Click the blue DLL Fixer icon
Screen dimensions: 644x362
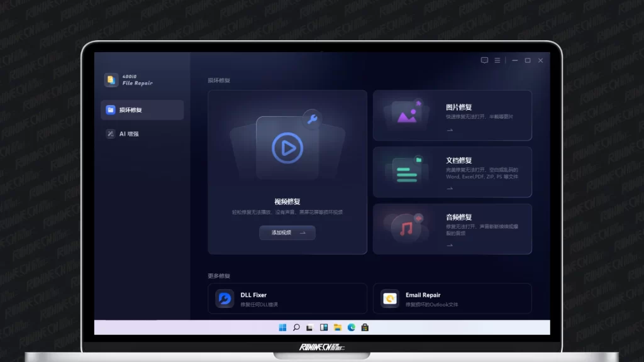coord(225,299)
